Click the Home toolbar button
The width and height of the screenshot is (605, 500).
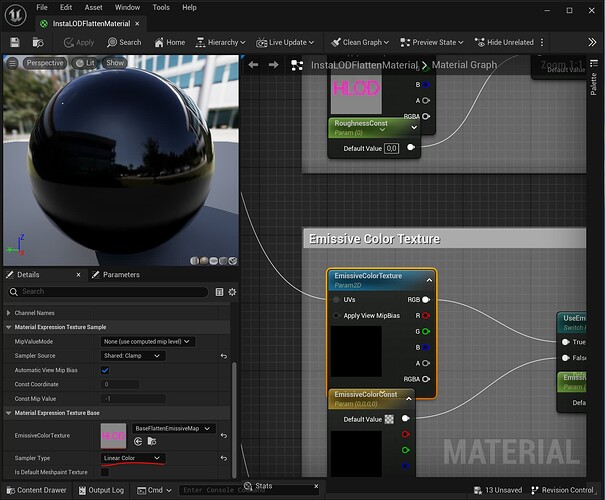coord(169,42)
